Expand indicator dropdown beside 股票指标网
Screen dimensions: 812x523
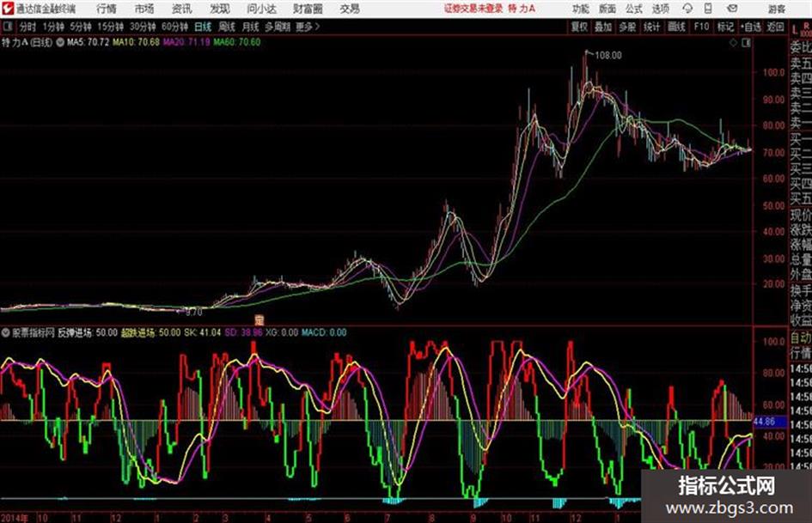[x=6, y=333]
